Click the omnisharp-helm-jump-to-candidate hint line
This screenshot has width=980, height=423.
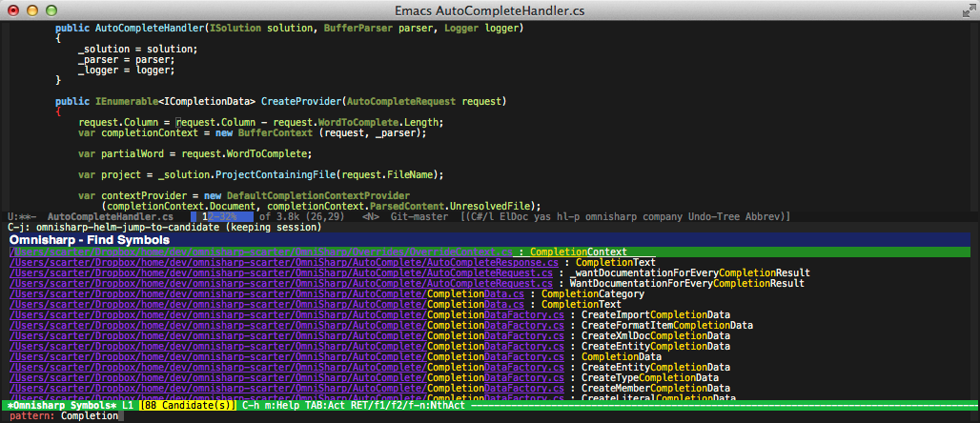pos(164,228)
